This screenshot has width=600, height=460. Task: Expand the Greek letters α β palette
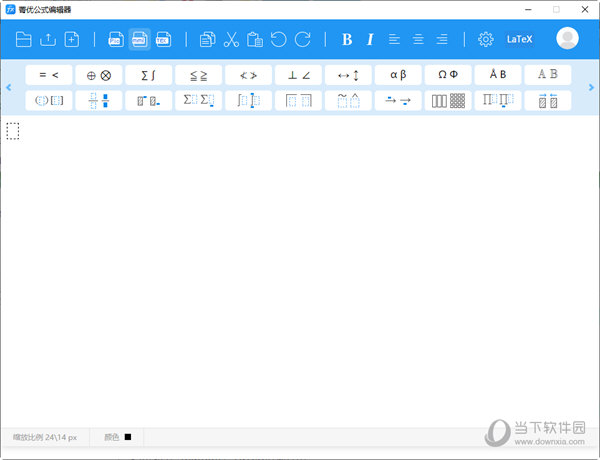tap(399, 75)
